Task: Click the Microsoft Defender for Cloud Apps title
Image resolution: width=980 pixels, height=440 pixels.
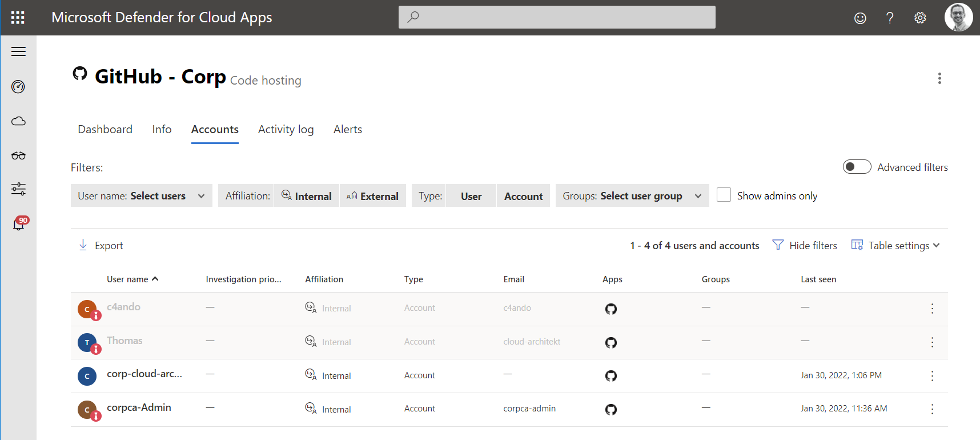Action: (x=162, y=17)
